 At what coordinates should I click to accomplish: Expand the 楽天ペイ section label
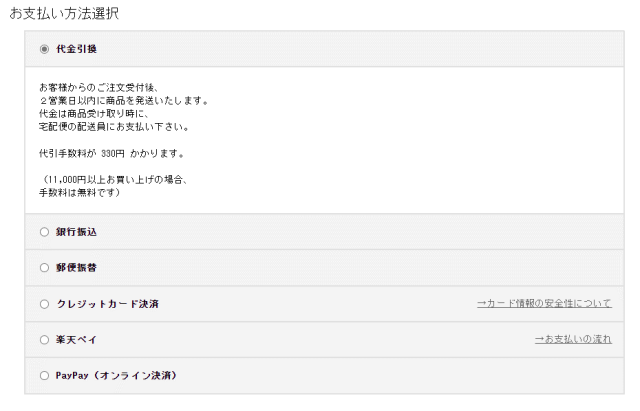coord(76,340)
